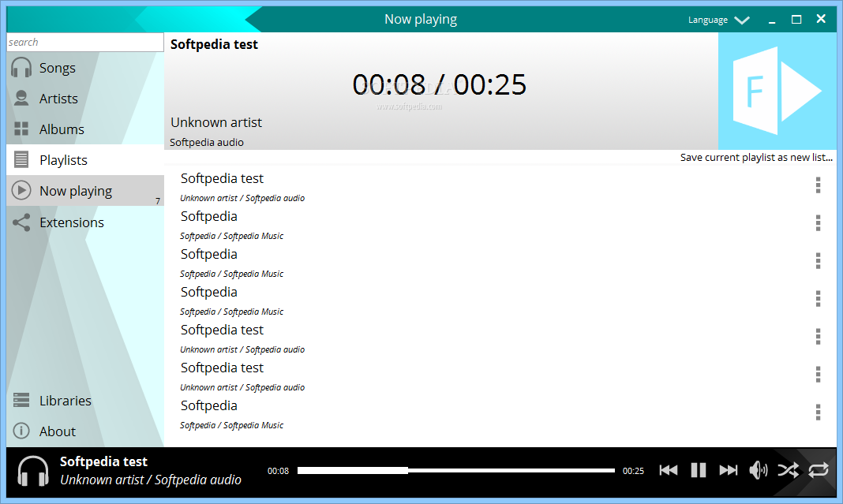
Task: Click the Songs headphones icon
Action: point(21,68)
